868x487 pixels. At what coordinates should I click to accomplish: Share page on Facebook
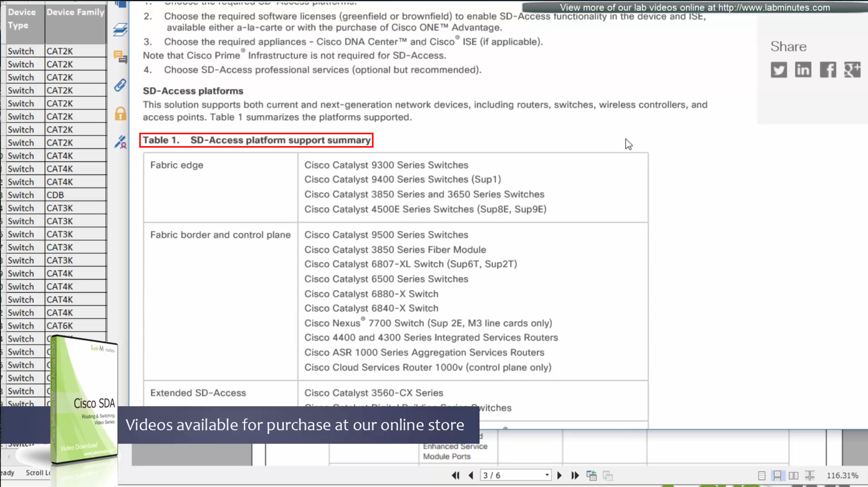(828, 70)
